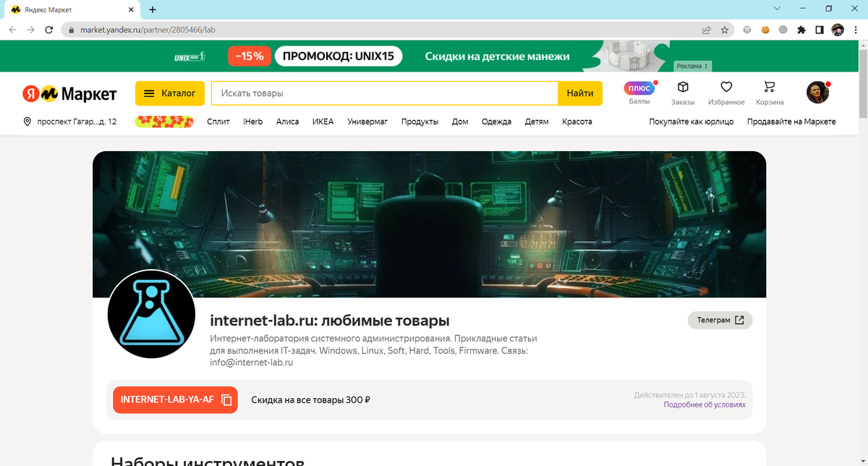Click Скидка на все товары 300 ₽ text
Viewport: 868px width, 466px height.
(311, 399)
